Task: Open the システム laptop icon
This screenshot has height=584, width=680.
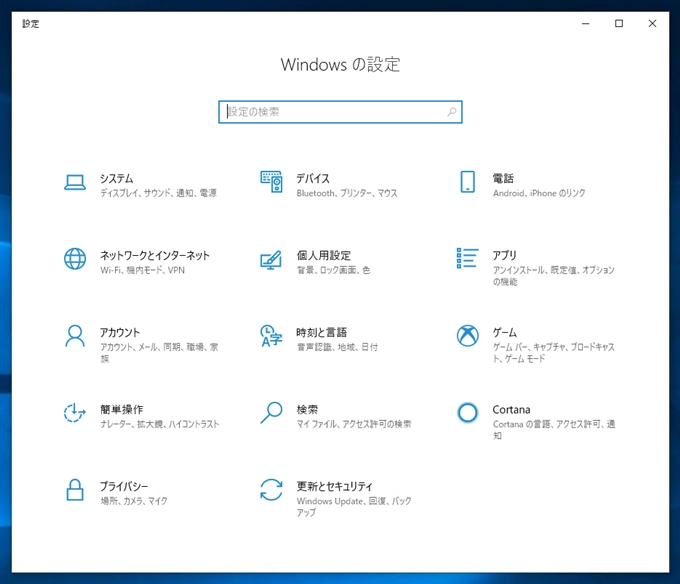Action: tap(75, 182)
